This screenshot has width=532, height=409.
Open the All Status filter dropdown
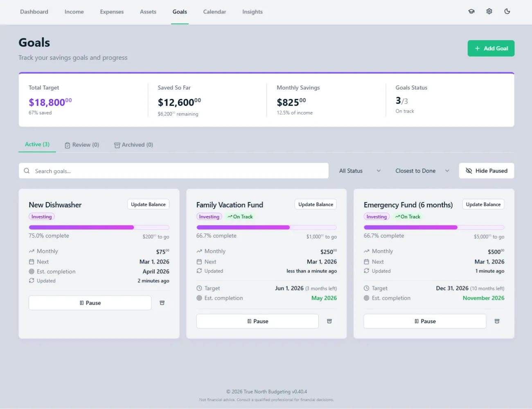click(x=359, y=171)
